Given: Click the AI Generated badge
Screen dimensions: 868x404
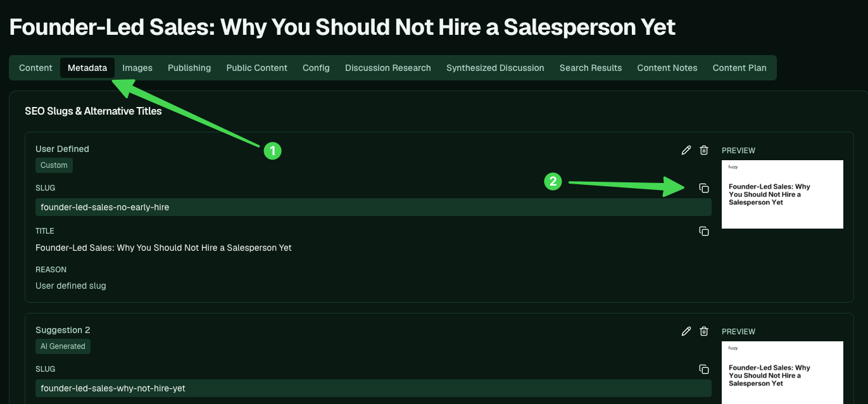Looking at the screenshot, I should pyautogui.click(x=63, y=346).
